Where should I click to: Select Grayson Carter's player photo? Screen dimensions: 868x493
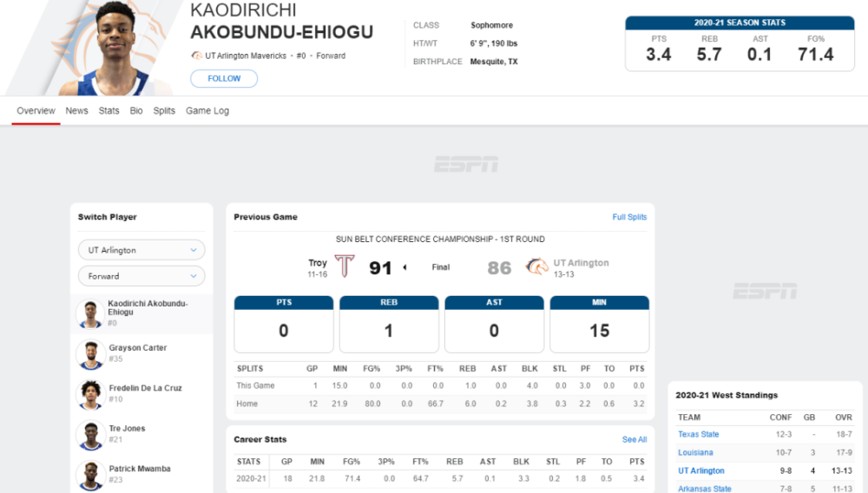(x=90, y=354)
